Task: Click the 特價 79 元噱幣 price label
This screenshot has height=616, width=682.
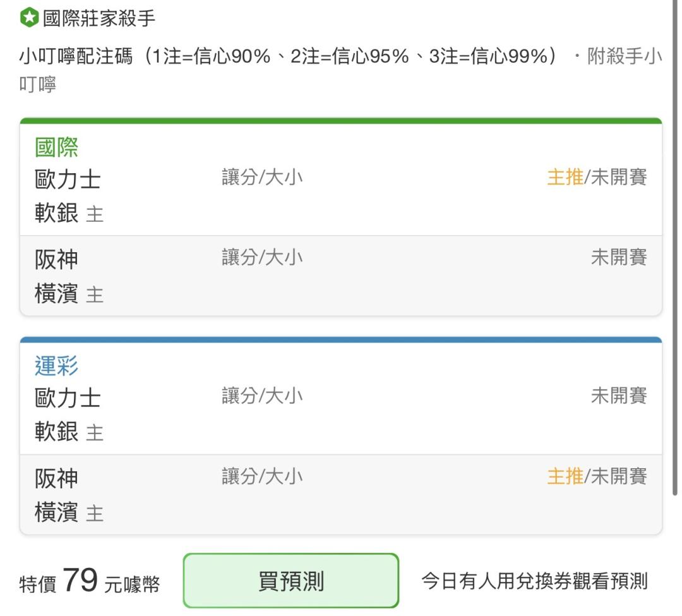Action: [x=90, y=581]
